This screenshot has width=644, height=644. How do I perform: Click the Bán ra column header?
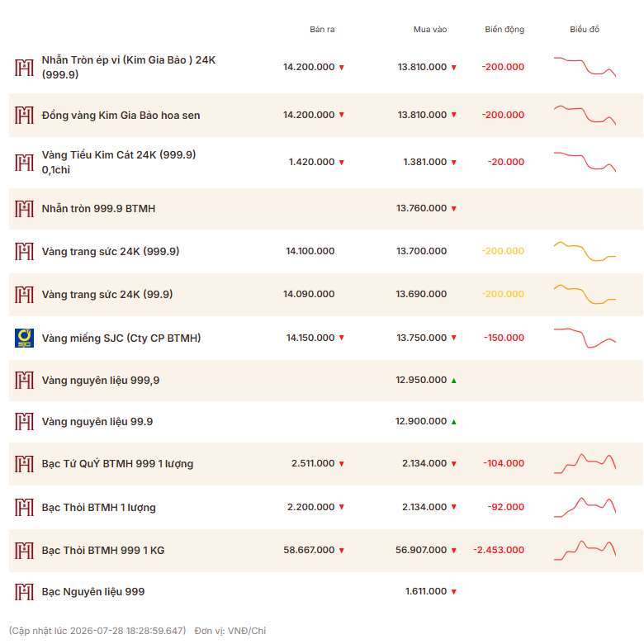pyautogui.click(x=322, y=29)
